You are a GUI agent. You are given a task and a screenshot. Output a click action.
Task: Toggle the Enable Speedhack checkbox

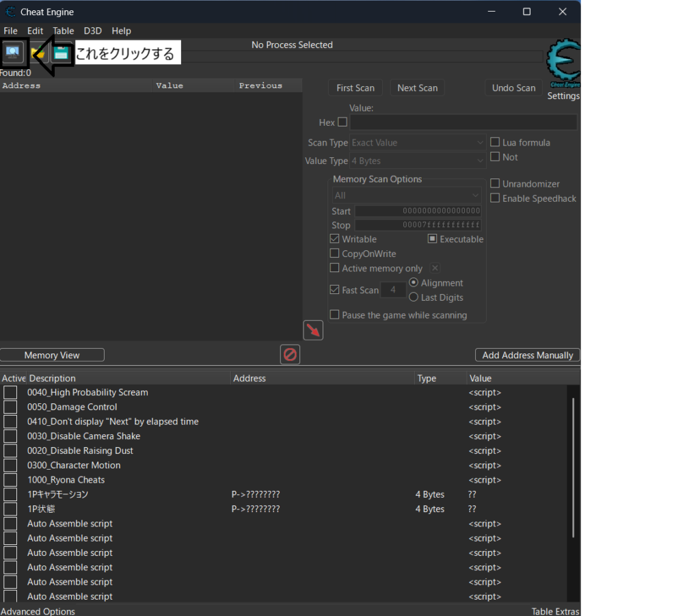495,198
